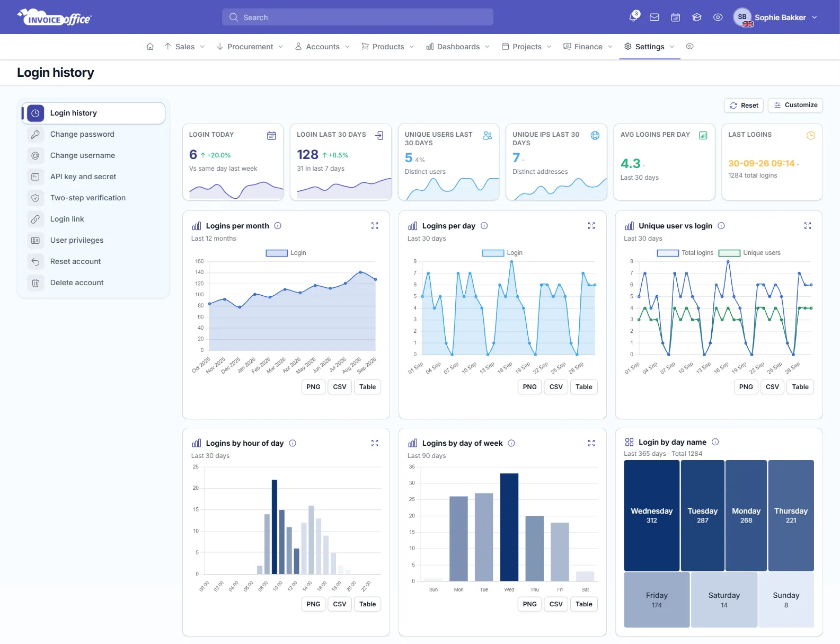Expand the Sales menu

pos(184,47)
